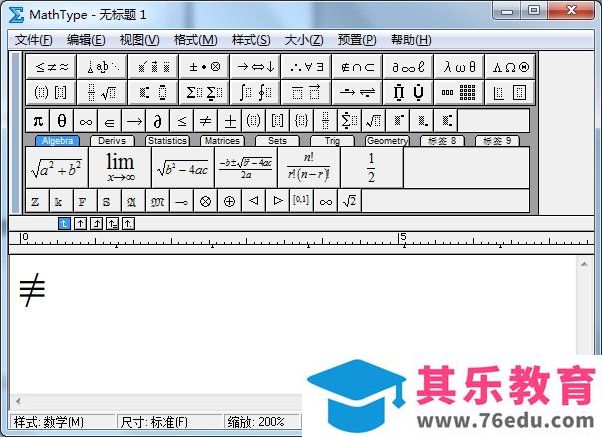Open the miscellaneous symbols palette (∂∞ℓ)
The image size is (602, 437).
coord(408,67)
